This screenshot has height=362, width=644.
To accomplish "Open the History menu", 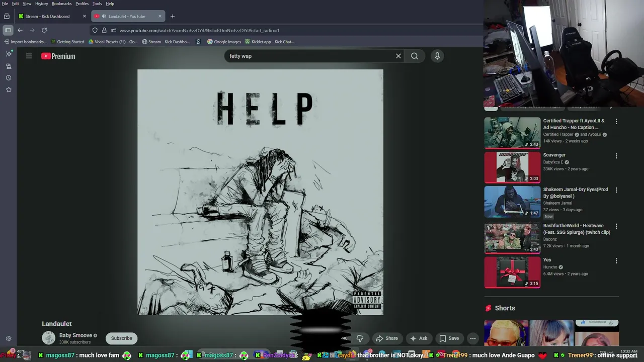I will 42,4.
